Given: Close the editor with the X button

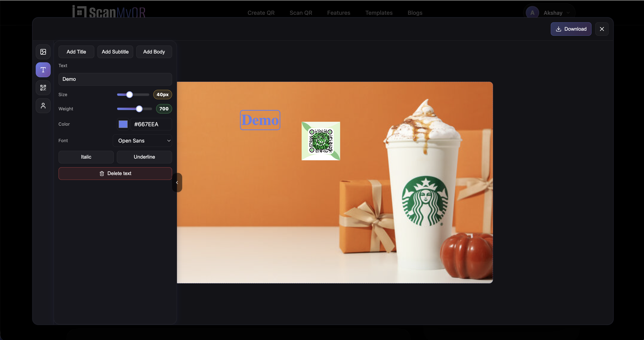Looking at the screenshot, I should [602, 29].
